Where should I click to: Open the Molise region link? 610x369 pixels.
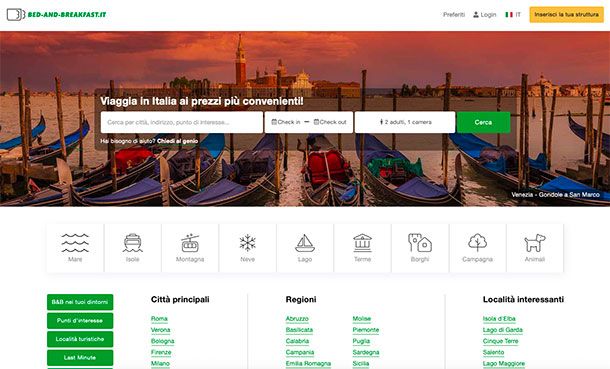point(362,319)
